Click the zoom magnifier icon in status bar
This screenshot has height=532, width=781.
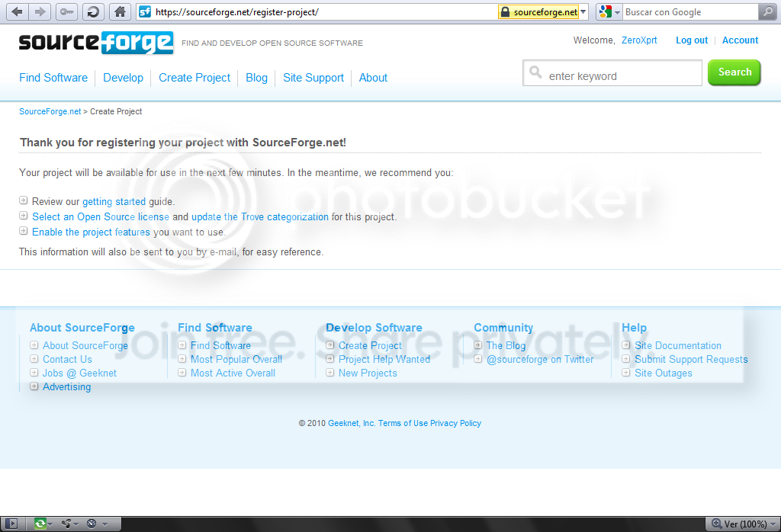point(717,524)
